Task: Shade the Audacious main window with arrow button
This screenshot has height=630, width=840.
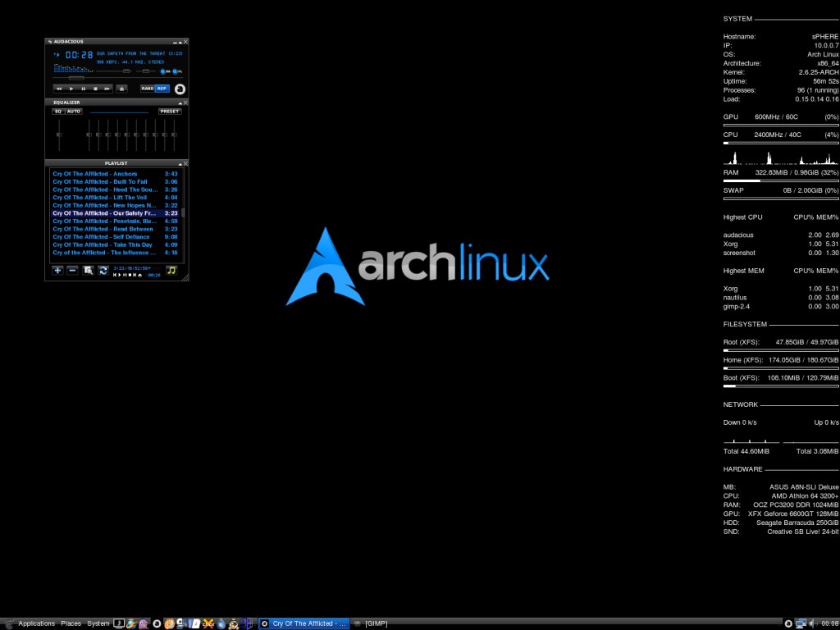Action: point(180,42)
